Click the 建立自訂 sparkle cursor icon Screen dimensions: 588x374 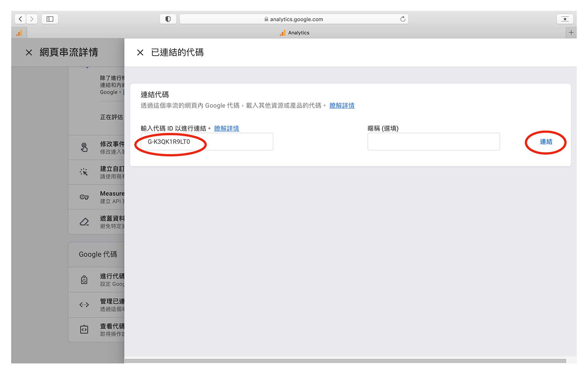coord(84,172)
